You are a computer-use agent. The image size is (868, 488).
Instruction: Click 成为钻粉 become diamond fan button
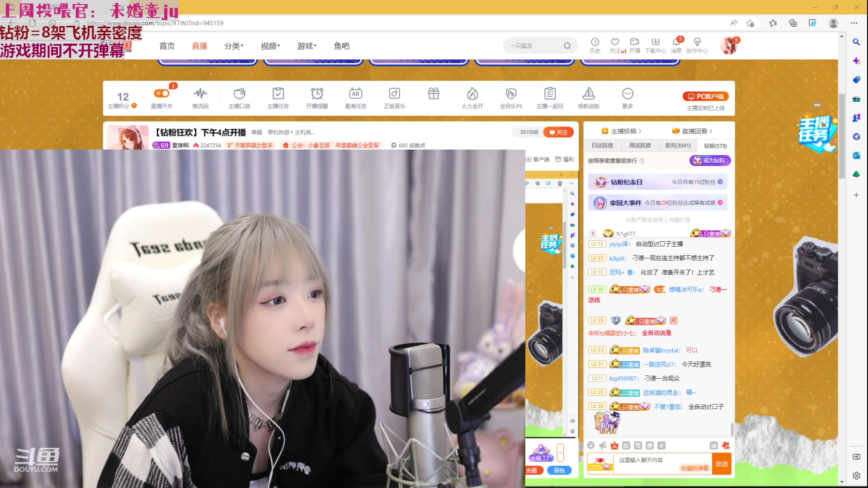pyautogui.click(x=710, y=160)
